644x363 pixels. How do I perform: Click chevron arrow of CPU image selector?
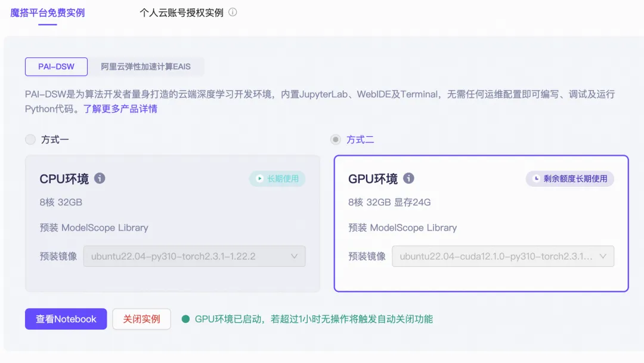[x=294, y=256]
